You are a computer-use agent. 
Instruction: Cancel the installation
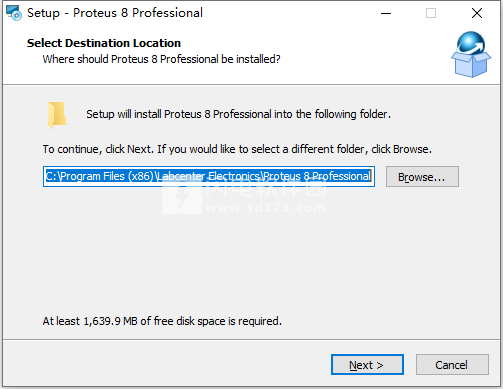452,365
